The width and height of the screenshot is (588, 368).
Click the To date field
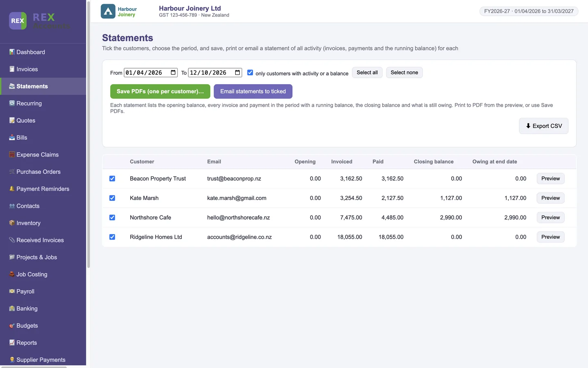pos(215,73)
